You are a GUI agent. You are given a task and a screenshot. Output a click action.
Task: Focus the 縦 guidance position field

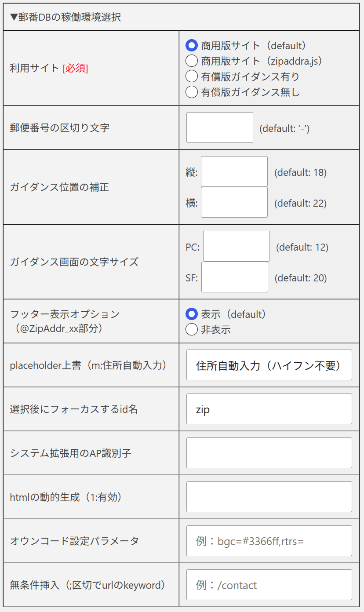pos(234,171)
